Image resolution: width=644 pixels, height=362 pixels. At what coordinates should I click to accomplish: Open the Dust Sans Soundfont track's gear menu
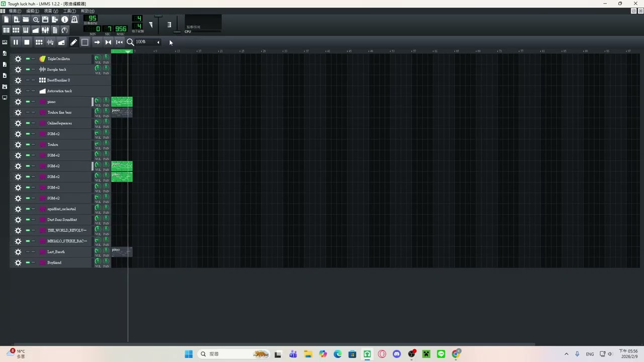coord(18,220)
